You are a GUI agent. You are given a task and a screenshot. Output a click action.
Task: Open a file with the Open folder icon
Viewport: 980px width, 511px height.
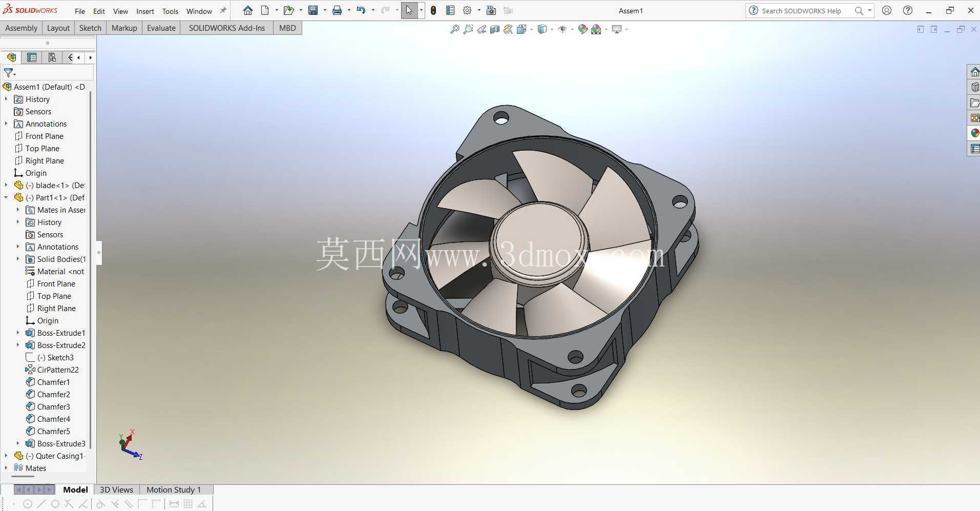289,10
